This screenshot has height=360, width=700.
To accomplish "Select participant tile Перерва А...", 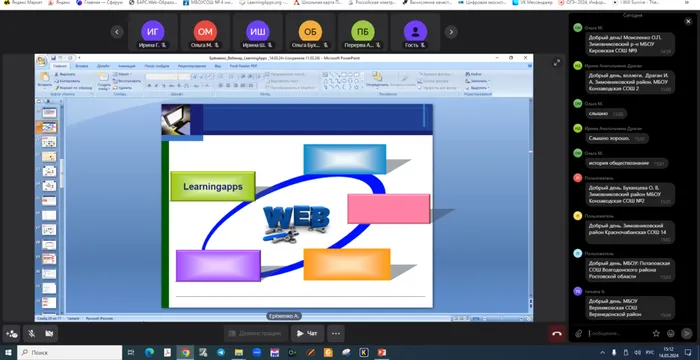I will pyautogui.click(x=362, y=32).
